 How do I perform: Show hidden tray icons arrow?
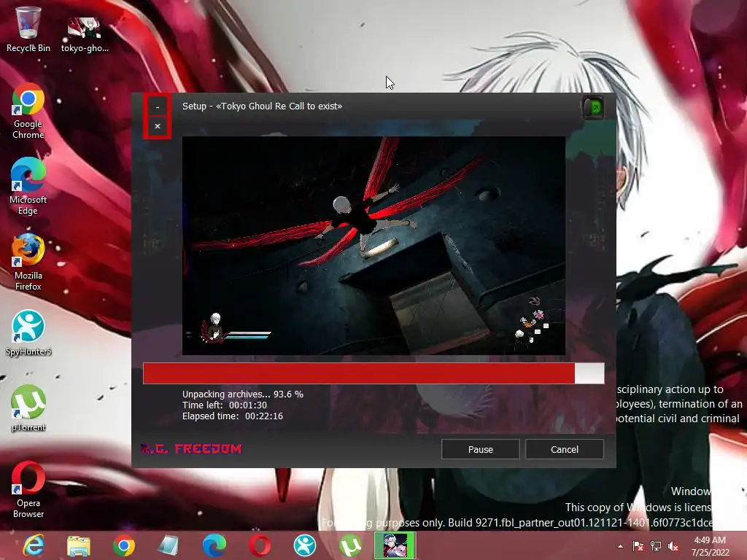click(620, 546)
